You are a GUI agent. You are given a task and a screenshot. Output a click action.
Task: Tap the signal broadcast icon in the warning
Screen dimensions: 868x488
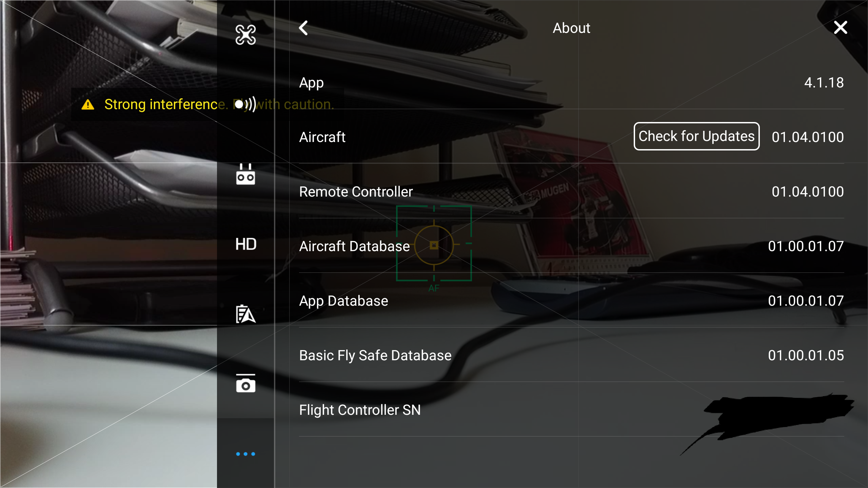click(245, 104)
